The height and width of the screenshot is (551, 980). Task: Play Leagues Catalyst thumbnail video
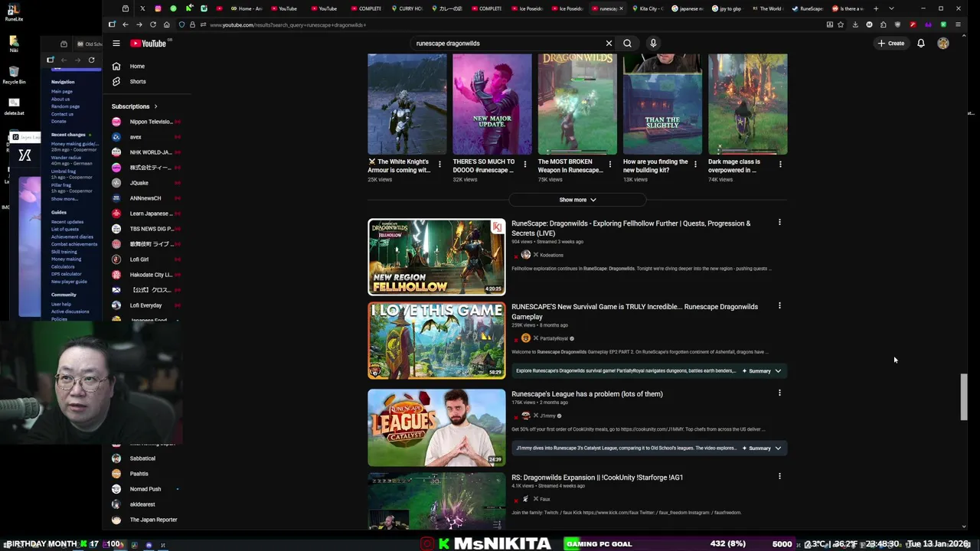436,428
